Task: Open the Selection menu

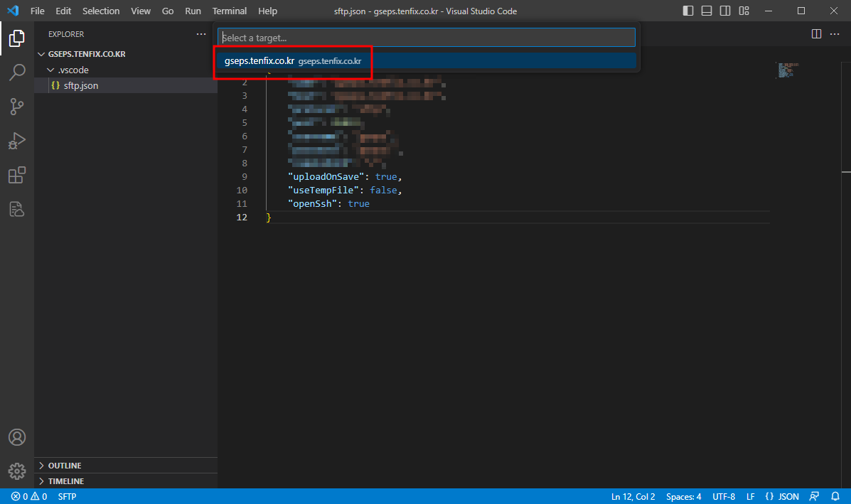Action: point(101,11)
